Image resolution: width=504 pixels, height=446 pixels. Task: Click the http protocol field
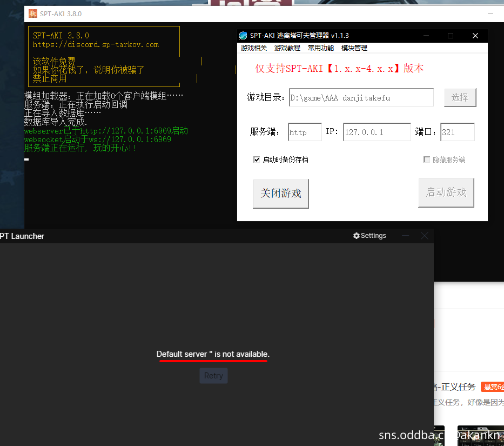pyautogui.click(x=304, y=131)
